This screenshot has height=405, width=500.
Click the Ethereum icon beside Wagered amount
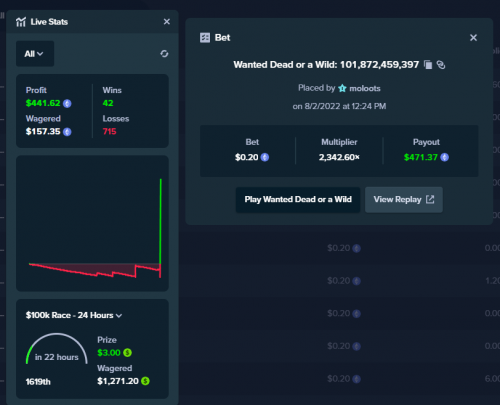(67, 132)
